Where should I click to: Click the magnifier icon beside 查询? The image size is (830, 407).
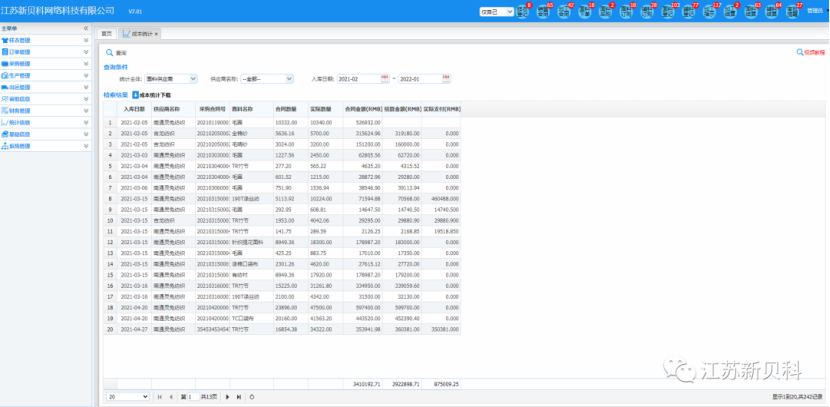pos(110,53)
